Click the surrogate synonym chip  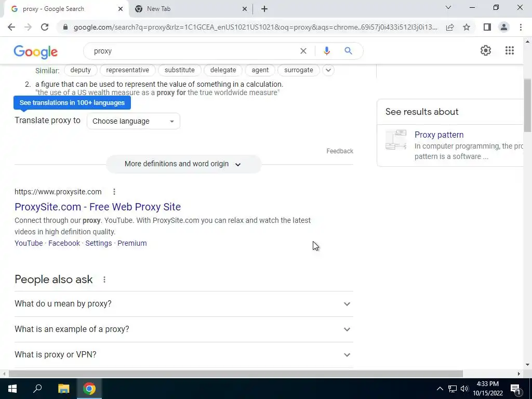(299, 70)
